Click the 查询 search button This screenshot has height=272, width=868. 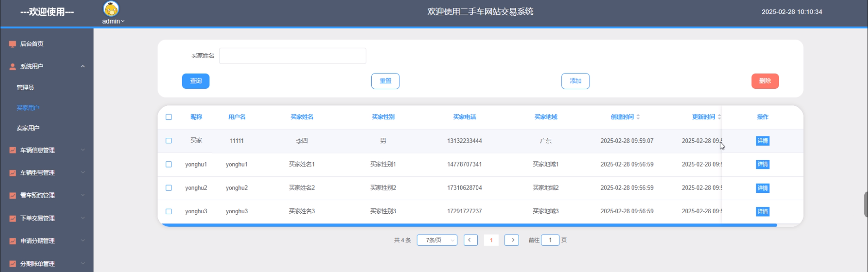pos(196,81)
